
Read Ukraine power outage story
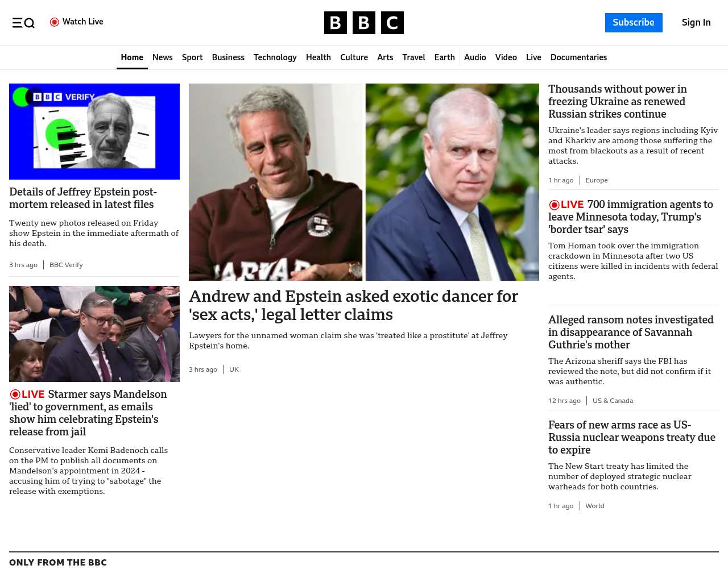pos(618,102)
